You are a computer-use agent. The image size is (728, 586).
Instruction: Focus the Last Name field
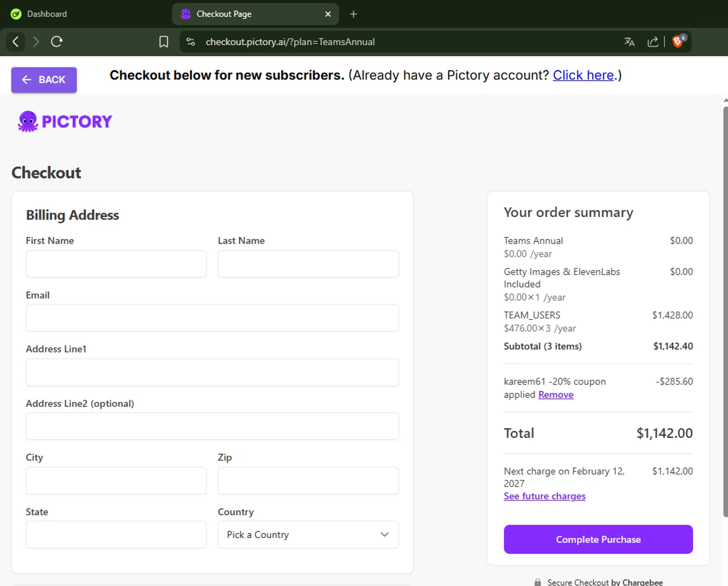[x=308, y=264]
